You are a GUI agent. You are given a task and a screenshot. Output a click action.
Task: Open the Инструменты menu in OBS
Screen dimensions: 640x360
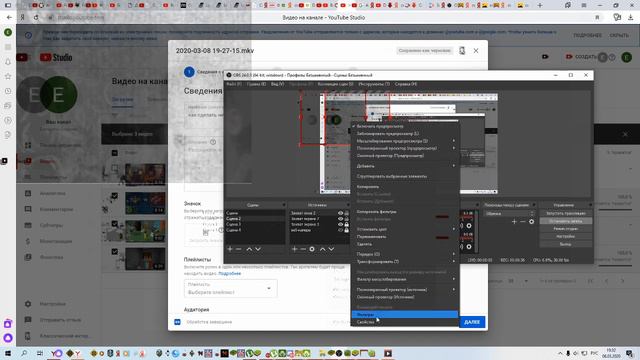[x=374, y=84]
